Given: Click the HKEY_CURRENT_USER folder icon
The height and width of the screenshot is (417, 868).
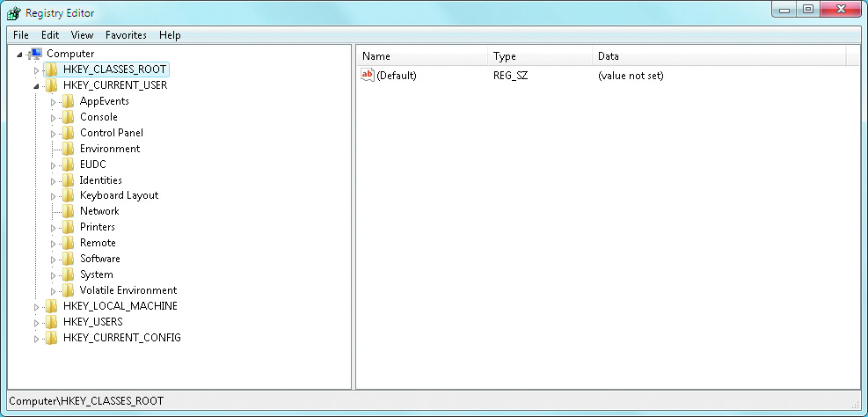Looking at the screenshot, I should click(52, 85).
